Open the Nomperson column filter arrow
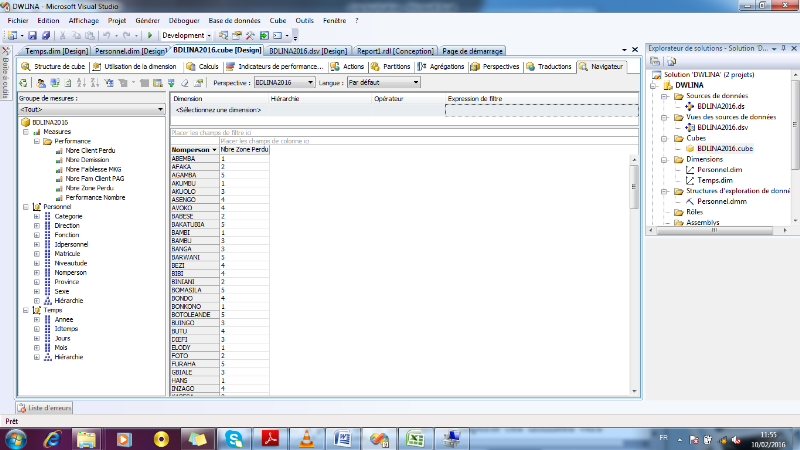Screen dimensions: 800x450 [x=214, y=150]
